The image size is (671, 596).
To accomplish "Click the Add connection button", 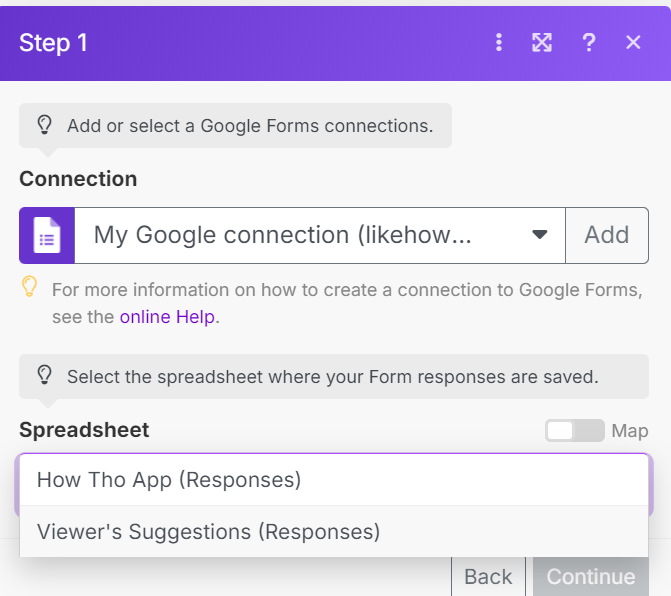I will (x=607, y=235).
